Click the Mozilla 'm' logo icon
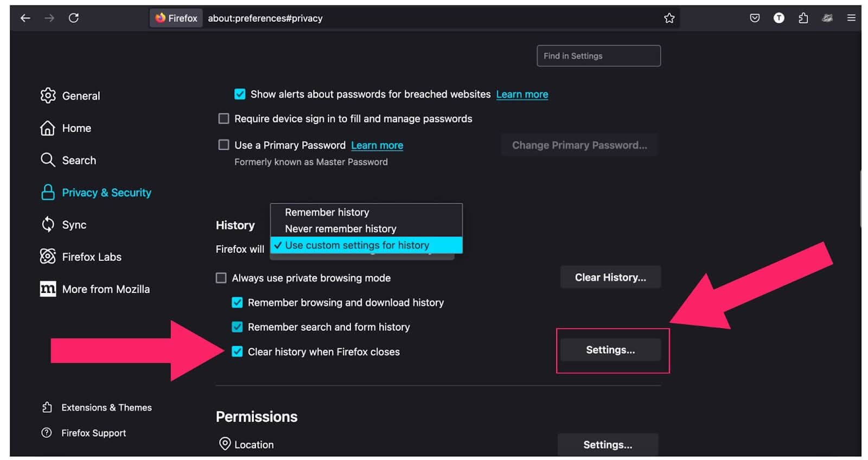Screen dimensions: 868x460 pos(48,289)
